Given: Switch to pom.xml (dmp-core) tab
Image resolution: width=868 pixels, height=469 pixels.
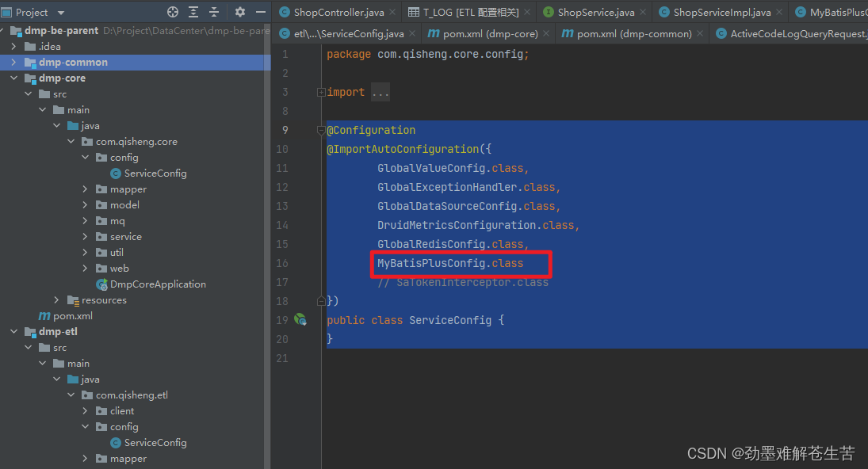Looking at the screenshot, I should (x=490, y=34).
